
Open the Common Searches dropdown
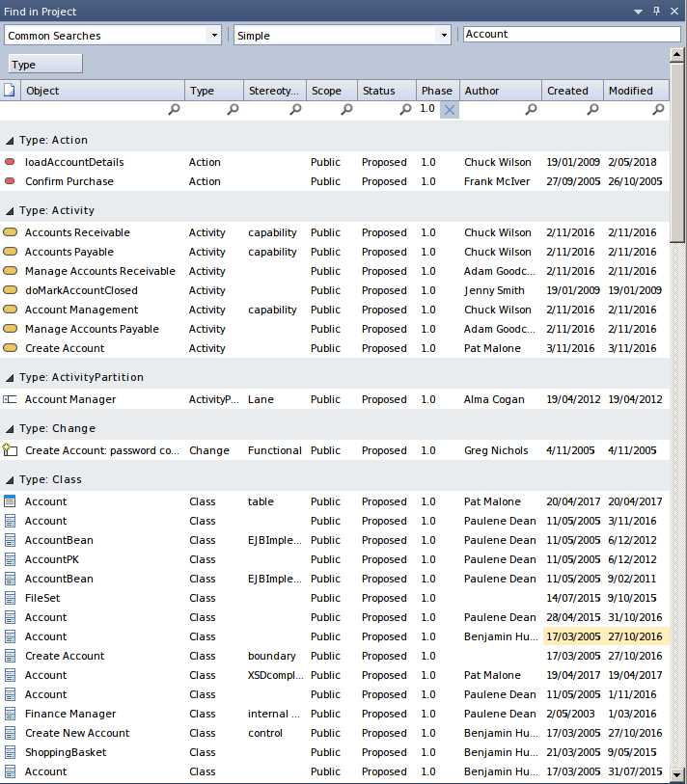click(x=214, y=36)
